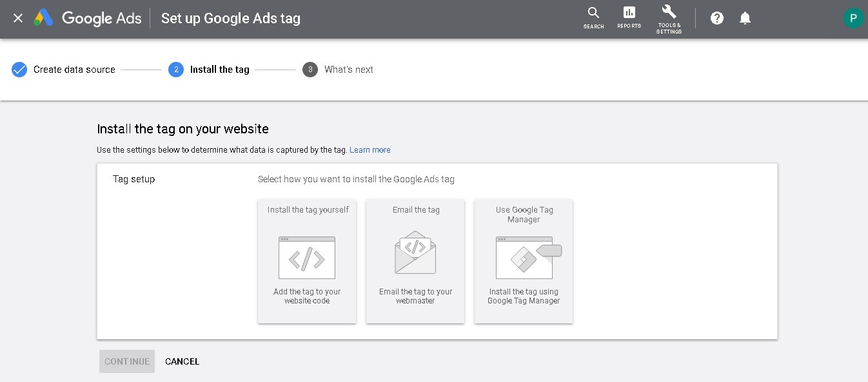
Task: Click the Tag setup label
Action: tap(133, 179)
